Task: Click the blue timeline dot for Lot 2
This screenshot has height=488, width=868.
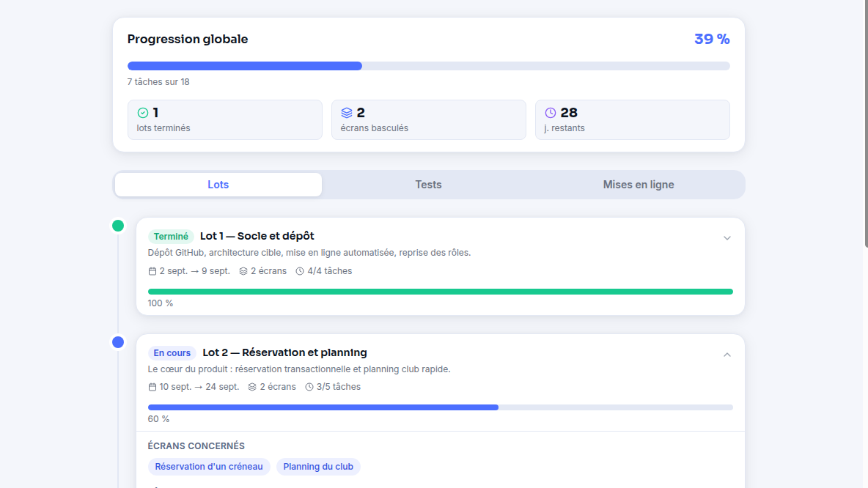Action: click(118, 342)
